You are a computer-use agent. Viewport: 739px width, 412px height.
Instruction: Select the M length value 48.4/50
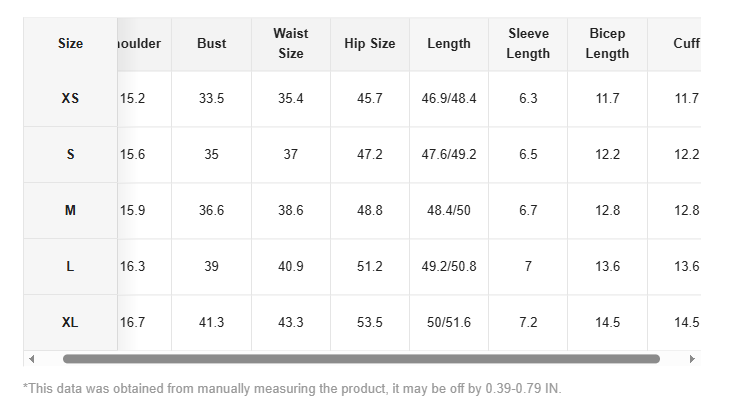(449, 211)
